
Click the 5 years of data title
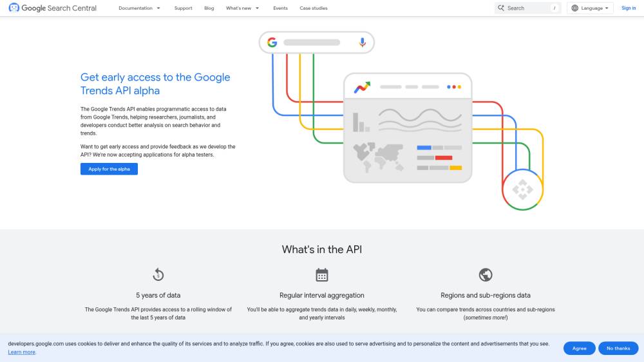click(x=158, y=295)
